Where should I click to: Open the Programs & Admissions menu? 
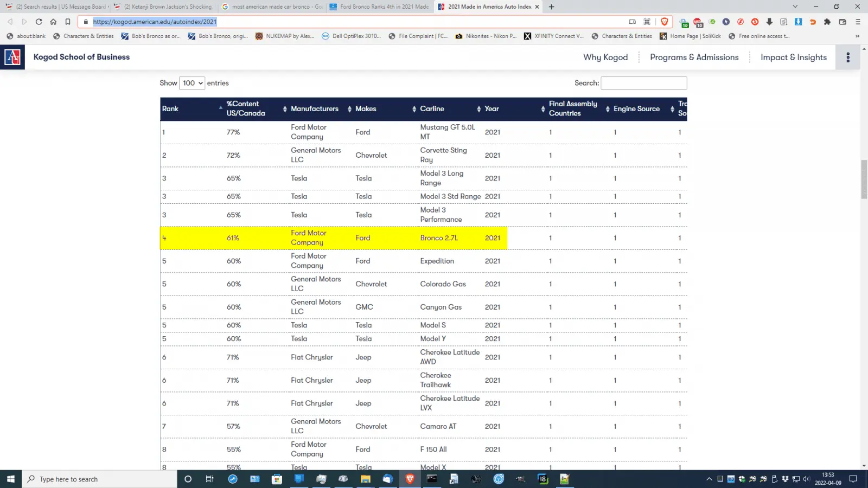[694, 57]
